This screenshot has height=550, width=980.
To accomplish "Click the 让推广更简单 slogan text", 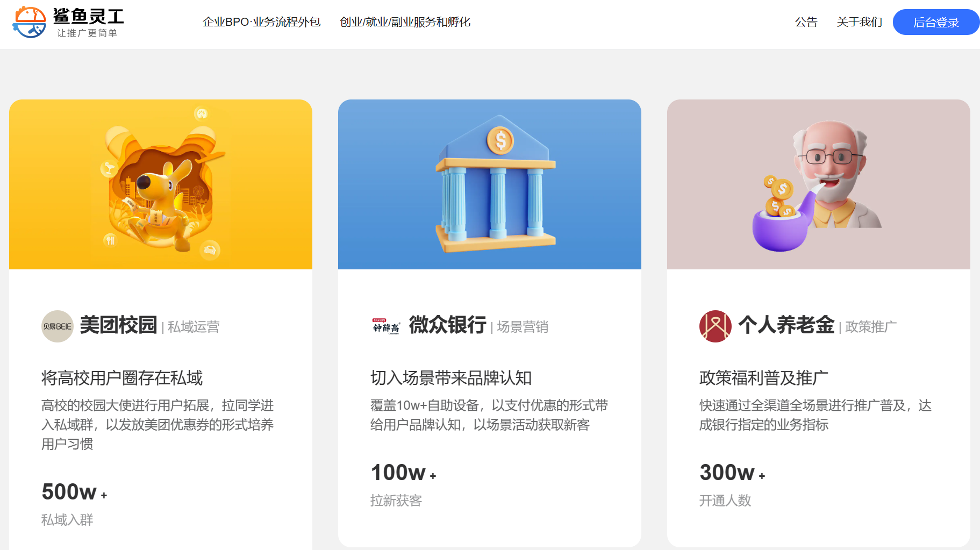I will pyautogui.click(x=87, y=33).
